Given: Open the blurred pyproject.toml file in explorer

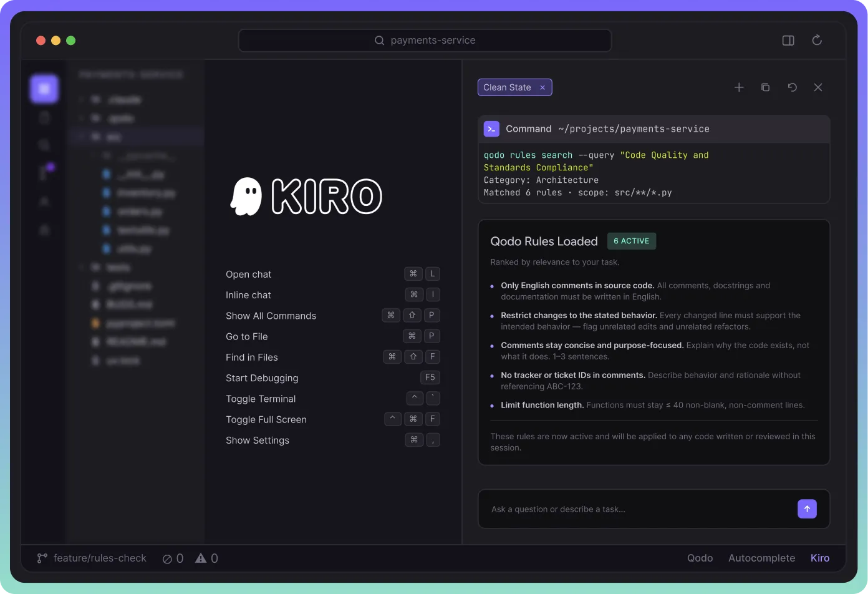Looking at the screenshot, I should [x=134, y=323].
